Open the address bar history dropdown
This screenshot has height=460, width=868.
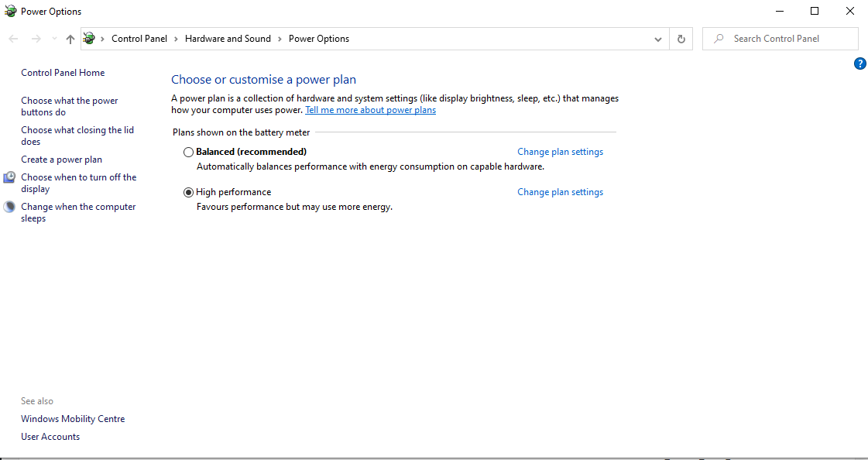click(x=657, y=39)
